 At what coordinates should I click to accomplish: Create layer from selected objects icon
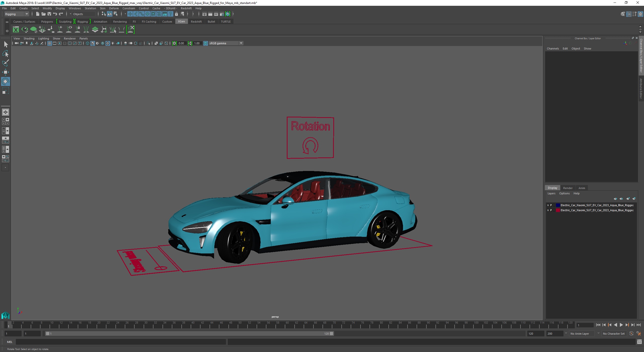634,199
